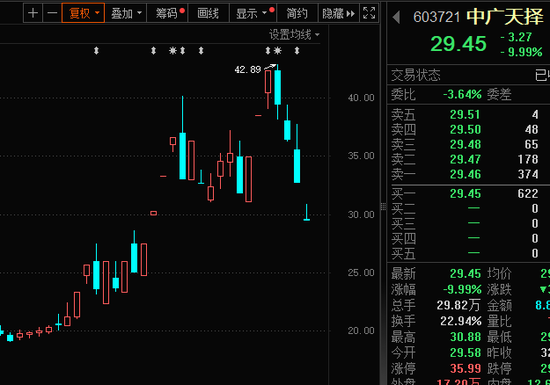Toggle fullscreen chart icon
Image resolution: width=550 pixels, height=385 pixels.
coord(369,13)
